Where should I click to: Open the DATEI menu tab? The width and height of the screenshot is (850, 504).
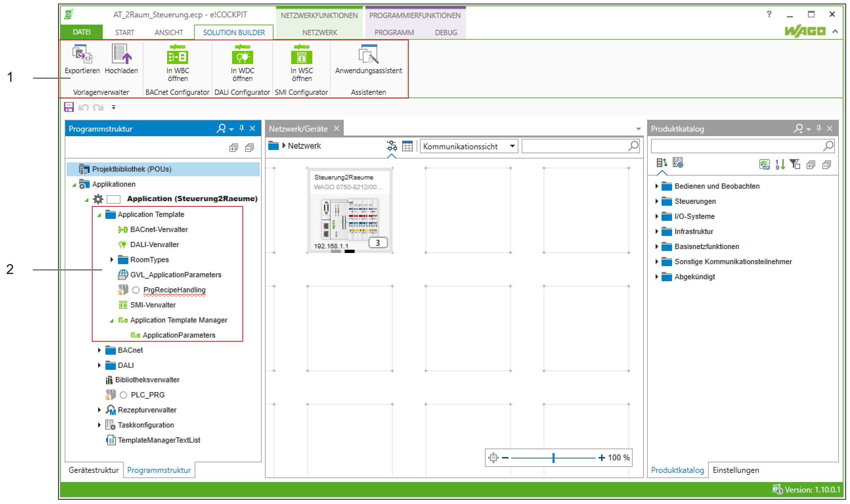coord(81,32)
